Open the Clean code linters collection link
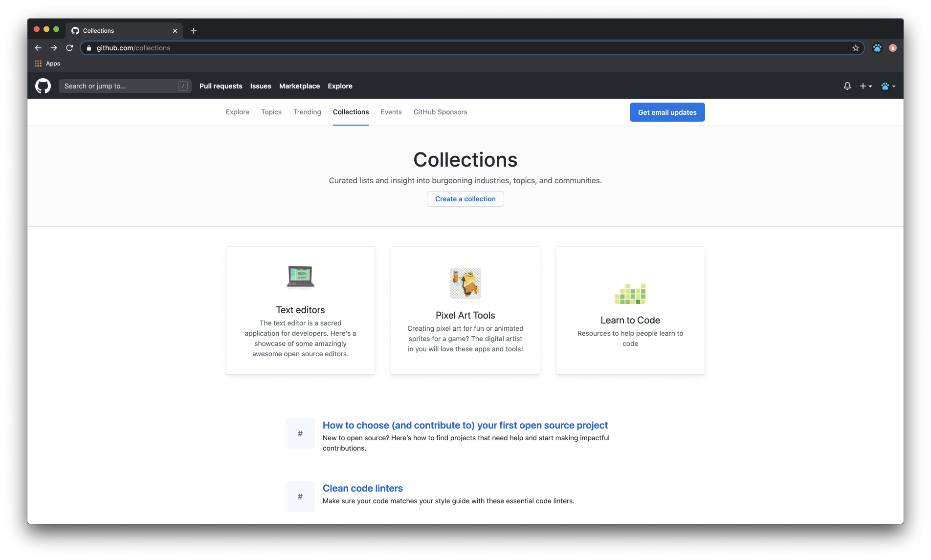This screenshot has width=931, height=560. click(x=362, y=488)
